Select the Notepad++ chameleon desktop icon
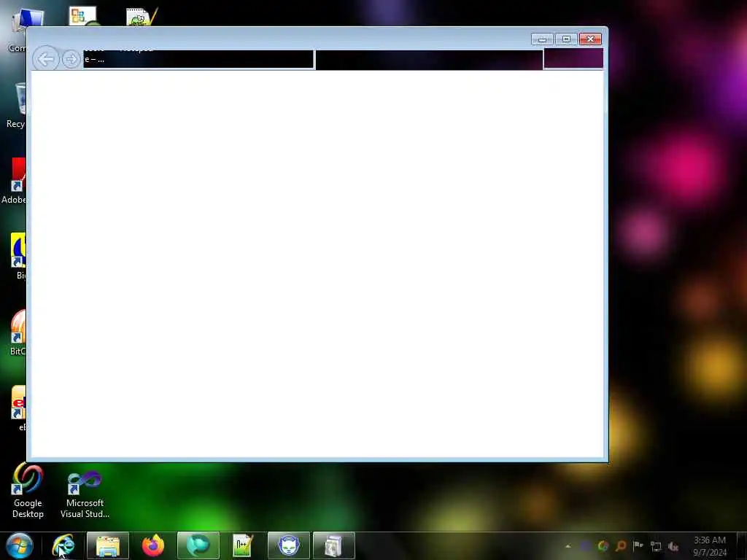This screenshot has width=747, height=560. pyautogui.click(x=142, y=17)
